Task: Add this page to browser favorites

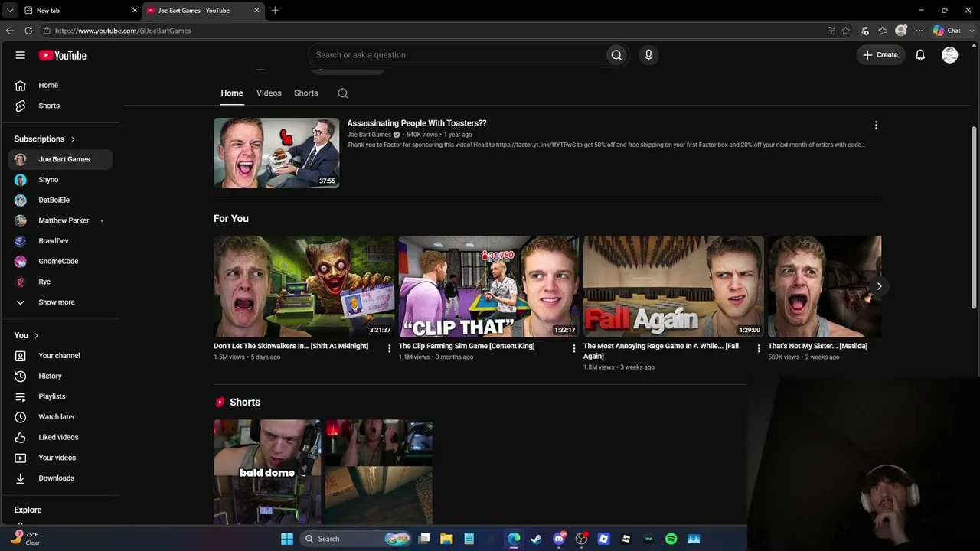Action: pyautogui.click(x=846, y=31)
